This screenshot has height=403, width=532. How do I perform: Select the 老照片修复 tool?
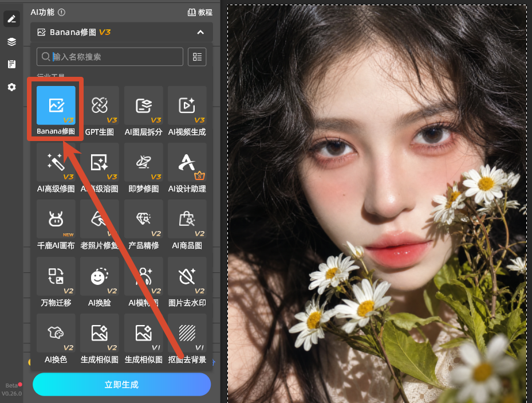pyautogui.click(x=100, y=225)
